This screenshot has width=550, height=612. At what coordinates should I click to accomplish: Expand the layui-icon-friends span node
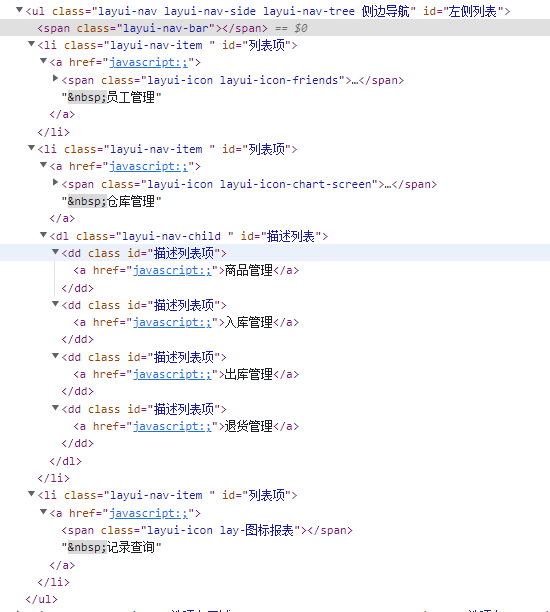click(55, 78)
